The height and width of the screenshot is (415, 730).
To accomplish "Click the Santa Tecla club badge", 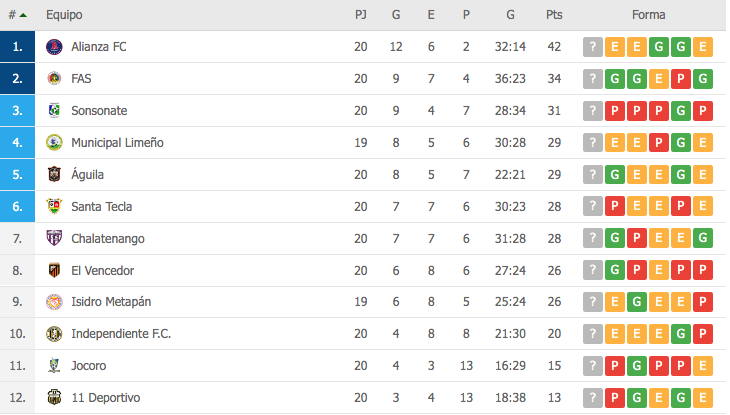I will (54, 207).
